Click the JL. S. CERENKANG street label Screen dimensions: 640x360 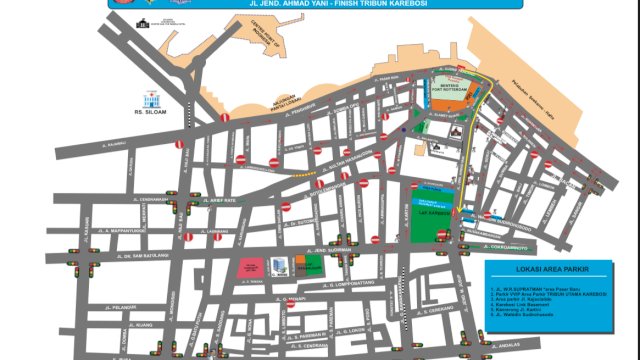click(x=435, y=311)
